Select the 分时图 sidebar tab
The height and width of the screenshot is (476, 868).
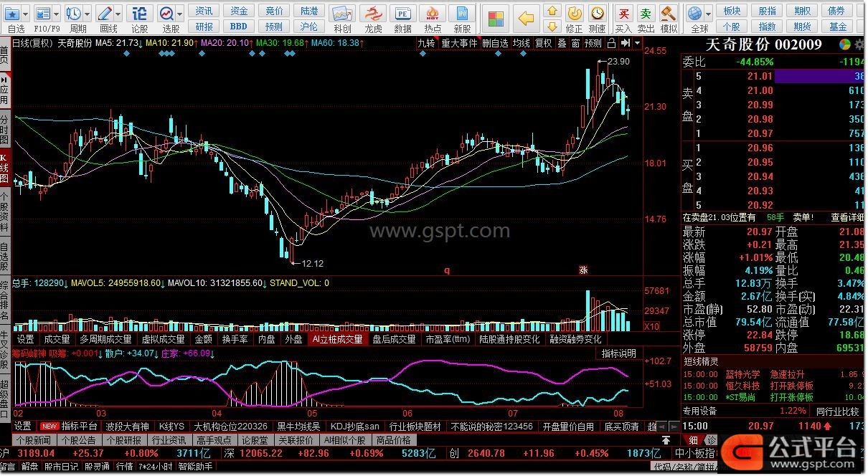[5, 128]
